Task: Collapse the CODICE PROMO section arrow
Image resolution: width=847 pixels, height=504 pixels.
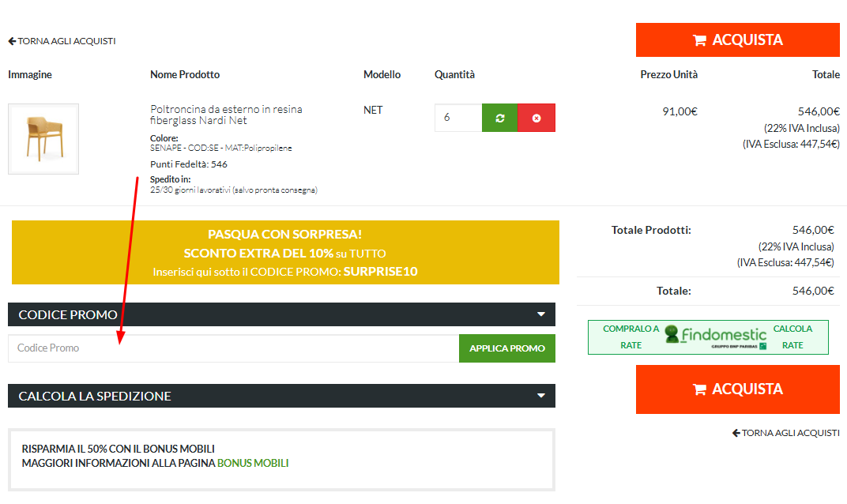Action: 541,314
